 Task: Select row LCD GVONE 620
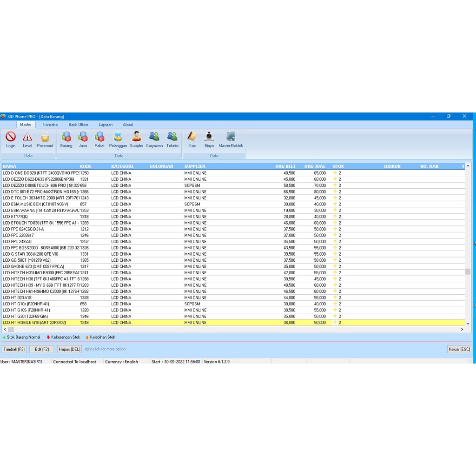[x=233, y=266]
